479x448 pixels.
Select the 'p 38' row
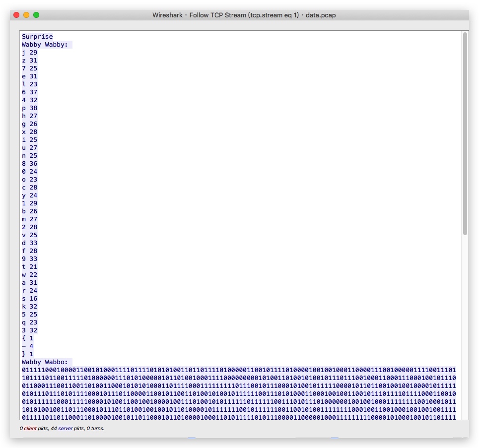point(29,108)
